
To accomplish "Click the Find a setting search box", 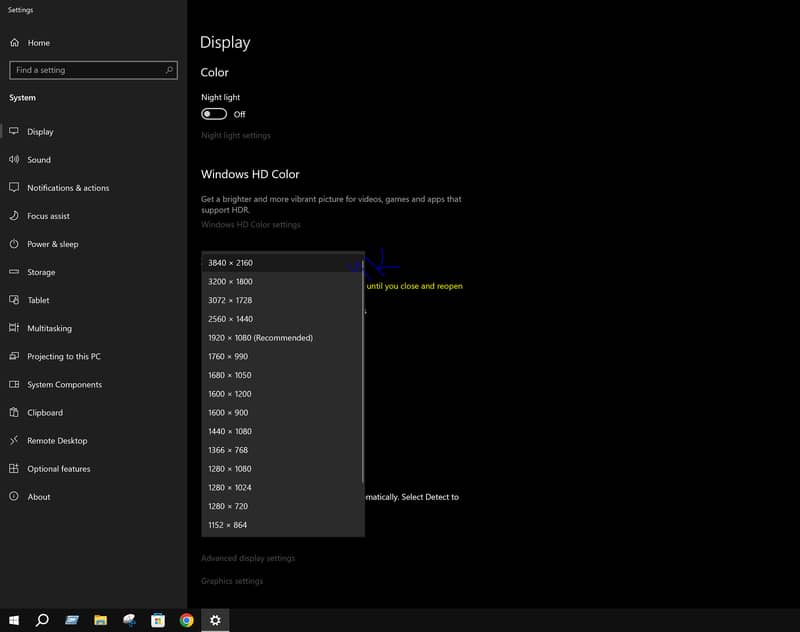I will tap(93, 70).
